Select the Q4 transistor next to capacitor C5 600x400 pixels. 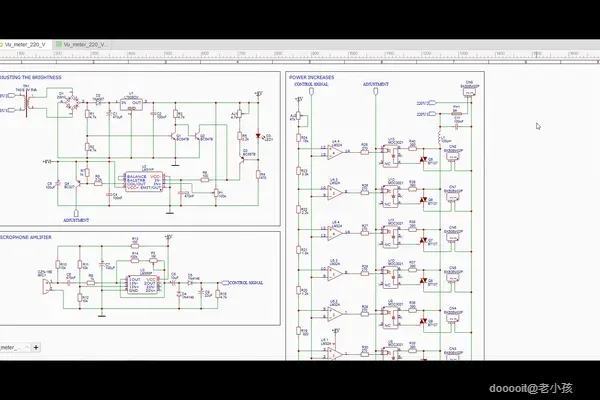78,184
